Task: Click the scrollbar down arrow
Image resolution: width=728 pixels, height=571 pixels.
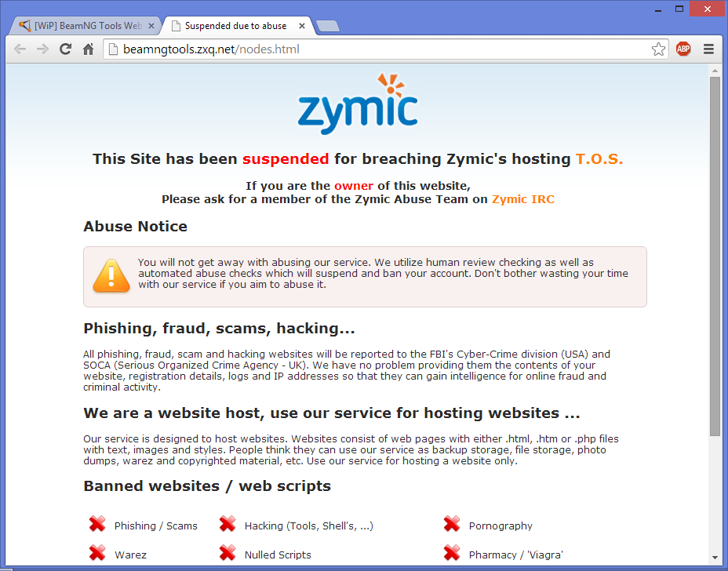Action: [715, 557]
